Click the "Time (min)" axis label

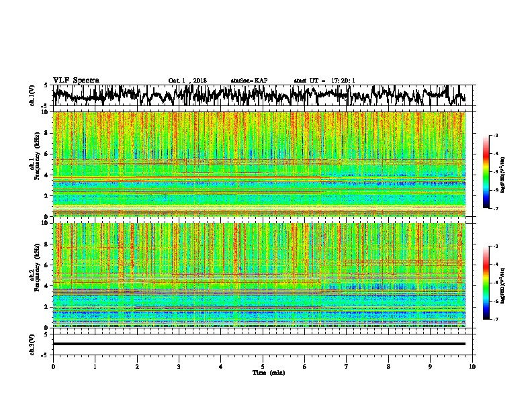pyautogui.click(x=269, y=373)
